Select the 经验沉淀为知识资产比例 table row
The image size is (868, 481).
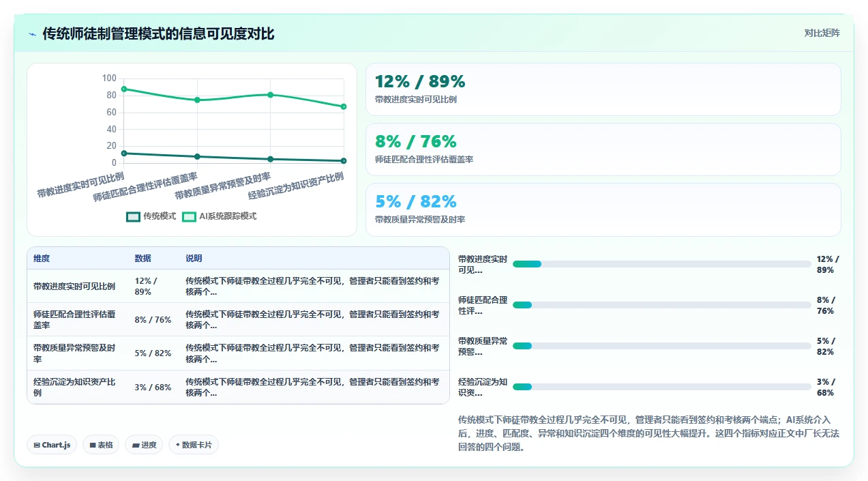(239, 387)
